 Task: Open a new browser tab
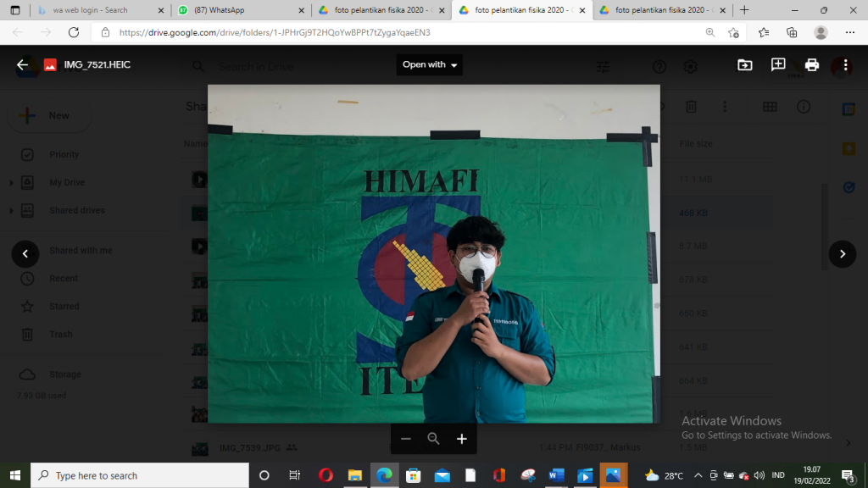point(744,10)
